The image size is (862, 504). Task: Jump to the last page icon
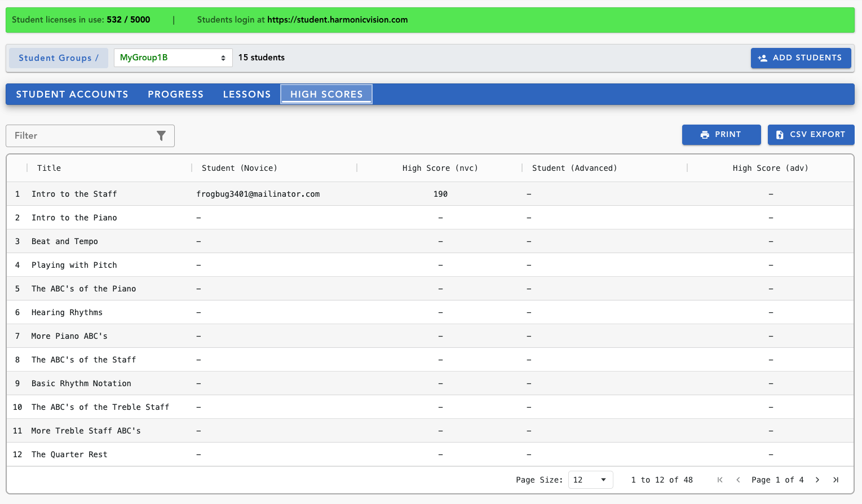(836, 480)
